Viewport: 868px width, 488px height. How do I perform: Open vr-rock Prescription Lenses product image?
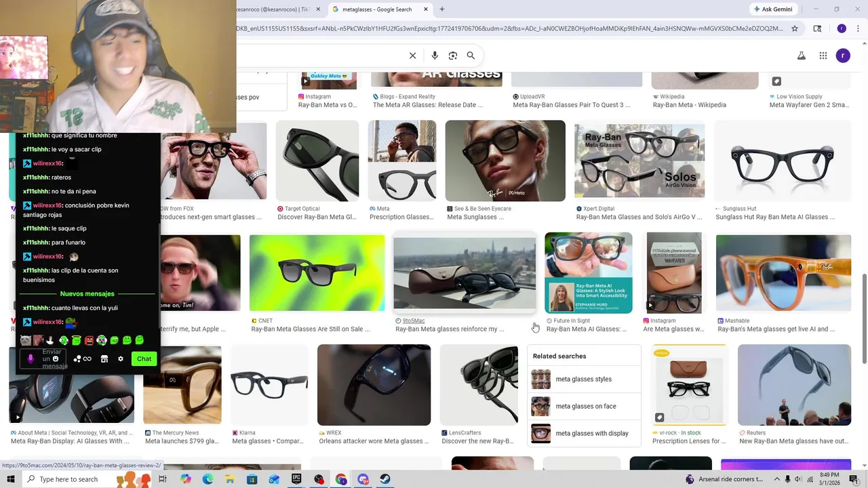(x=689, y=385)
